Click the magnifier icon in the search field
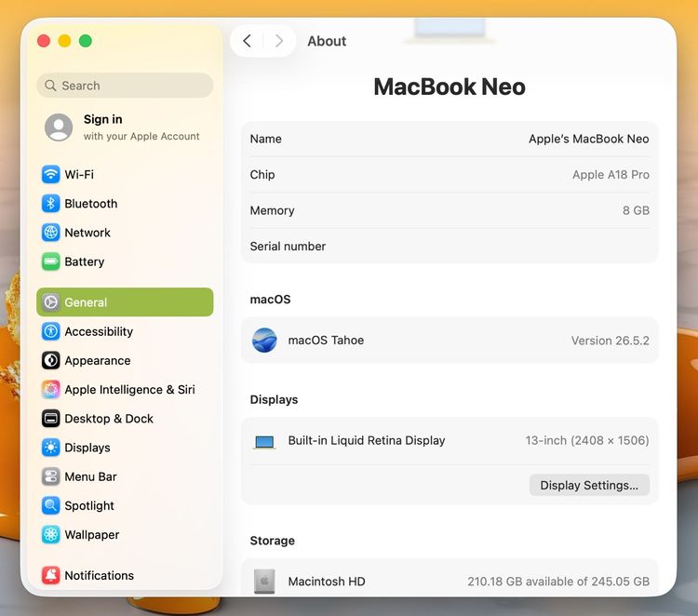698x616 pixels. (51, 86)
